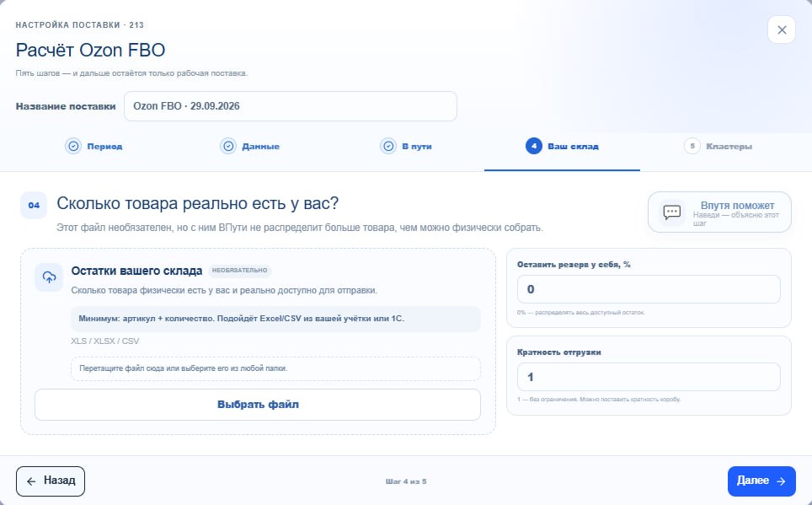The image size is (812, 505).
Task: Click the Сколько товара реально есть heading
Action: coord(197,203)
